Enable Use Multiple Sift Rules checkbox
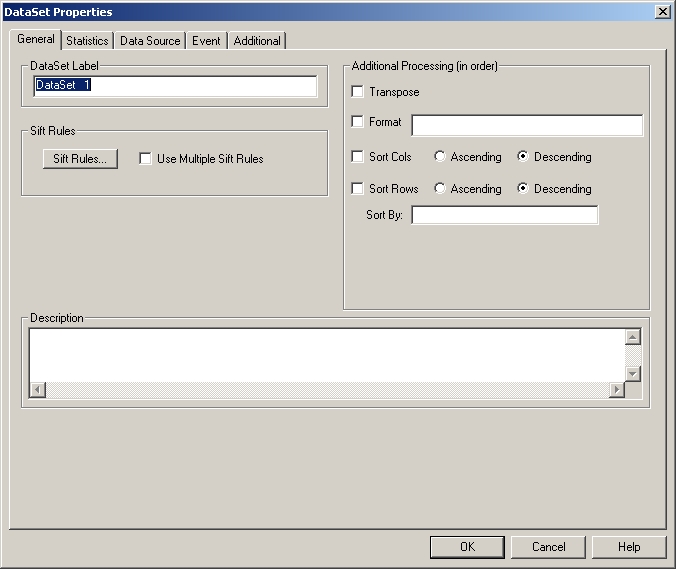Screen dimensions: 676x569 coord(146,159)
